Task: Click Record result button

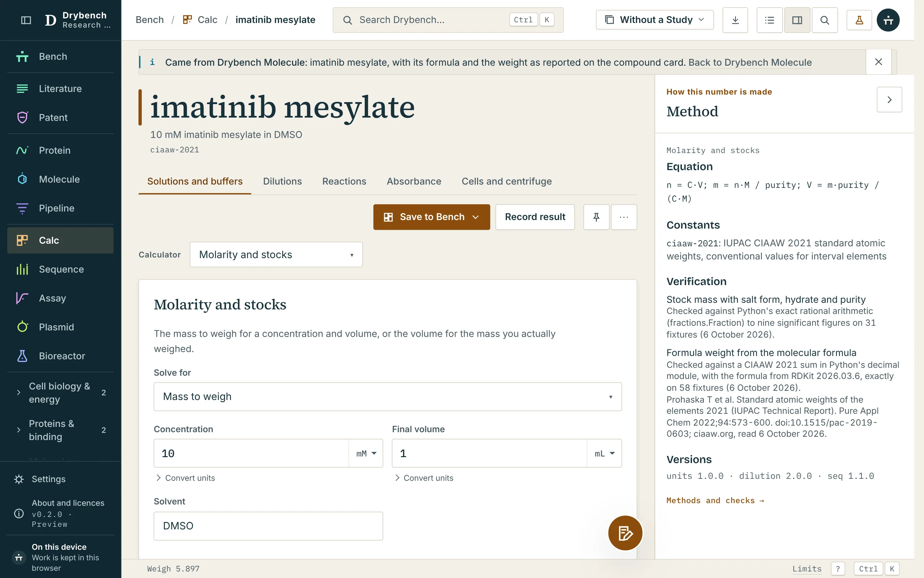Action: click(535, 217)
